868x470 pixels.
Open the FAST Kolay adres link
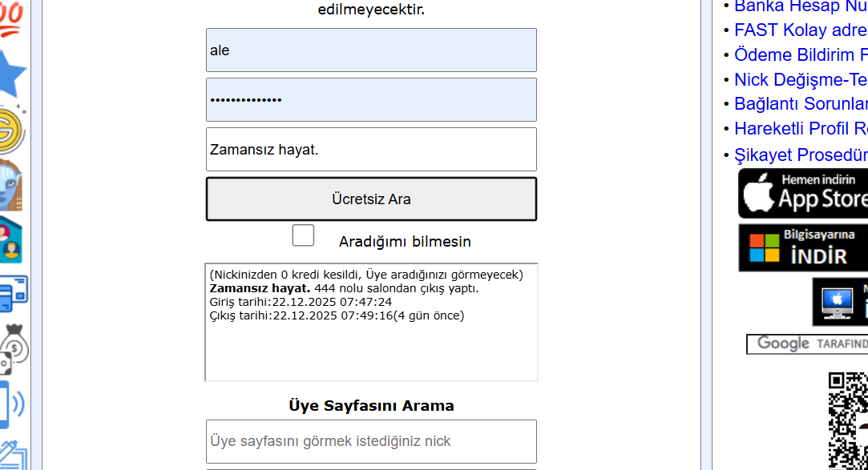pyautogui.click(x=801, y=30)
